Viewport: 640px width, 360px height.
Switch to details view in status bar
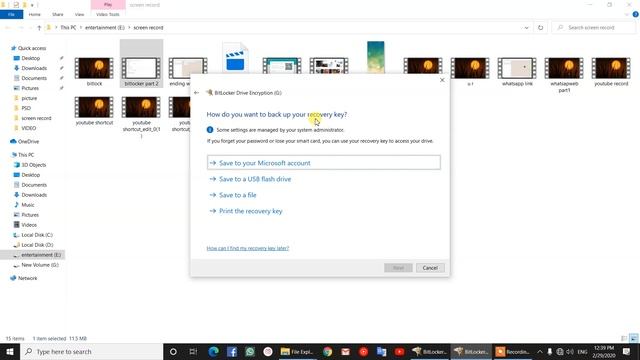[624, 338]
